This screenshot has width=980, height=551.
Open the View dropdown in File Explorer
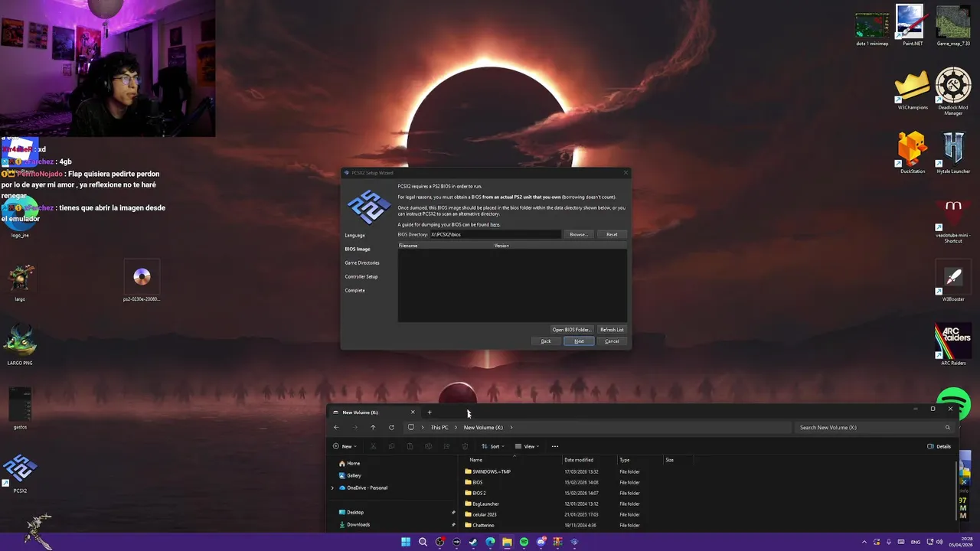coord(527,446)
